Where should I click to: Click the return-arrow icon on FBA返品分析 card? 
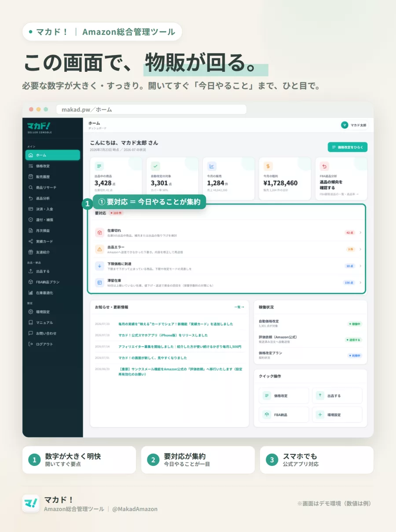324,166
